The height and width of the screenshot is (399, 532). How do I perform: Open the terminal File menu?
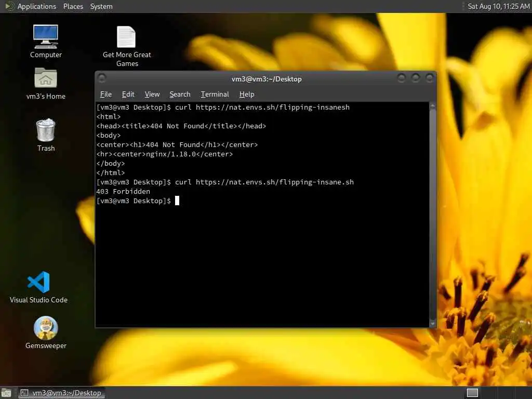pyautogui.click(x=106, y=95)
